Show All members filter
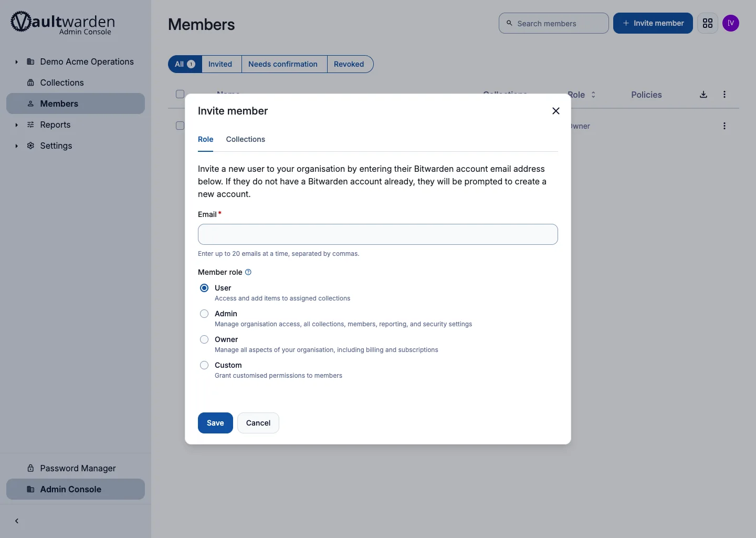Screen dimensions: 756x538 (x=185, y=64)
